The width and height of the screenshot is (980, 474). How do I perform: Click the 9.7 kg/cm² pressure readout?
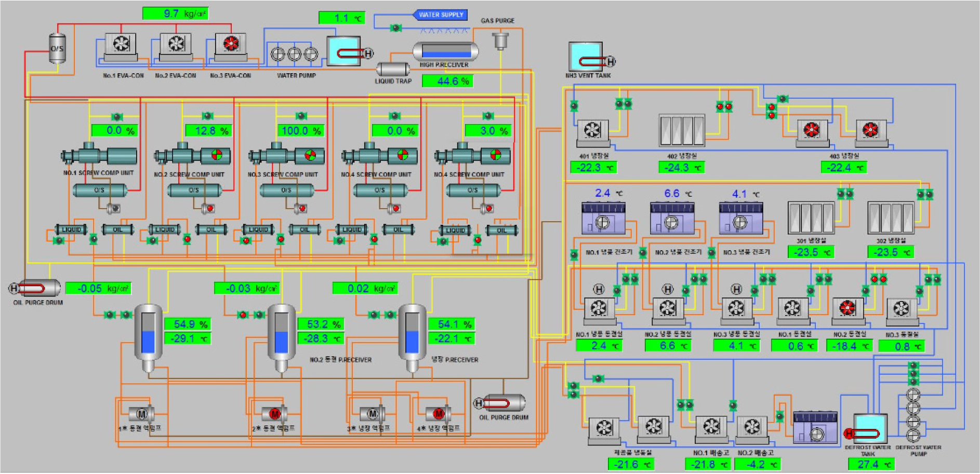[175, 13]
